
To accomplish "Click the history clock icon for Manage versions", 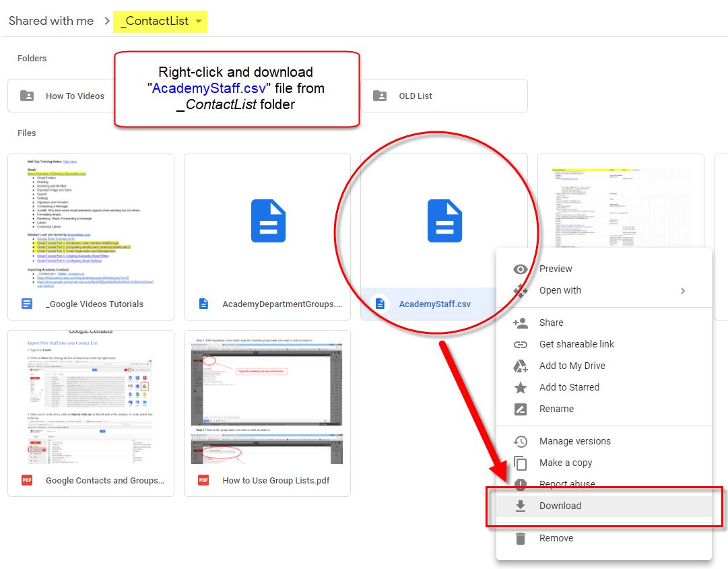I will (521, 441).
